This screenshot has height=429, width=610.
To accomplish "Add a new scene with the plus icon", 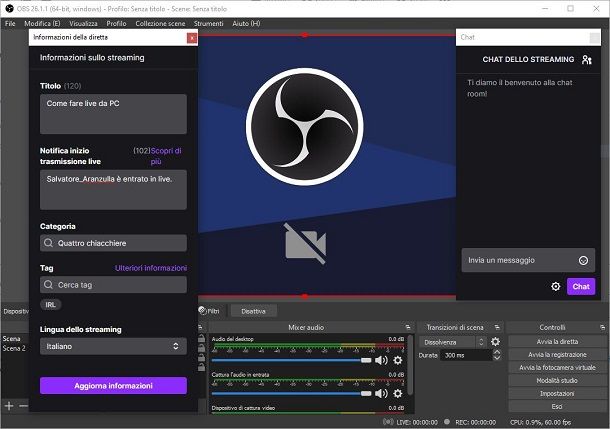I will point(9,406).
